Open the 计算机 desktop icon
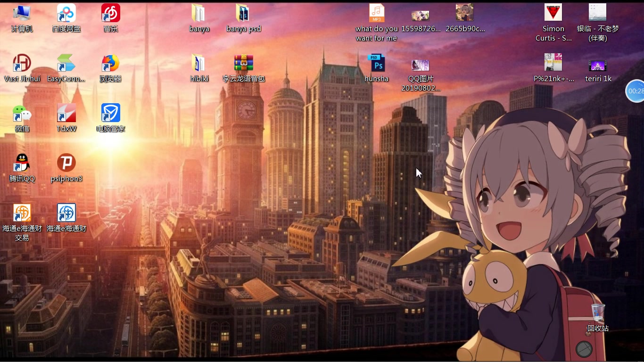 coord(22,13)
